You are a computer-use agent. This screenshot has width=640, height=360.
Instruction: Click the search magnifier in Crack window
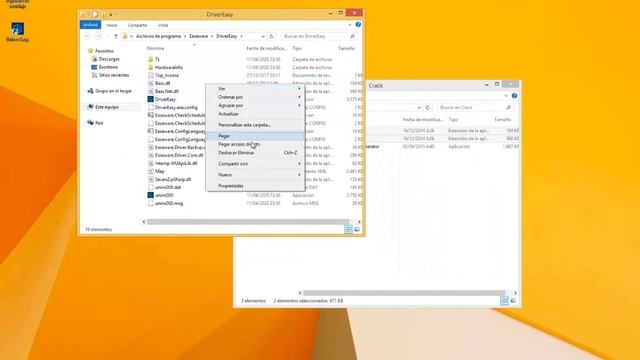tap(509, 107)
